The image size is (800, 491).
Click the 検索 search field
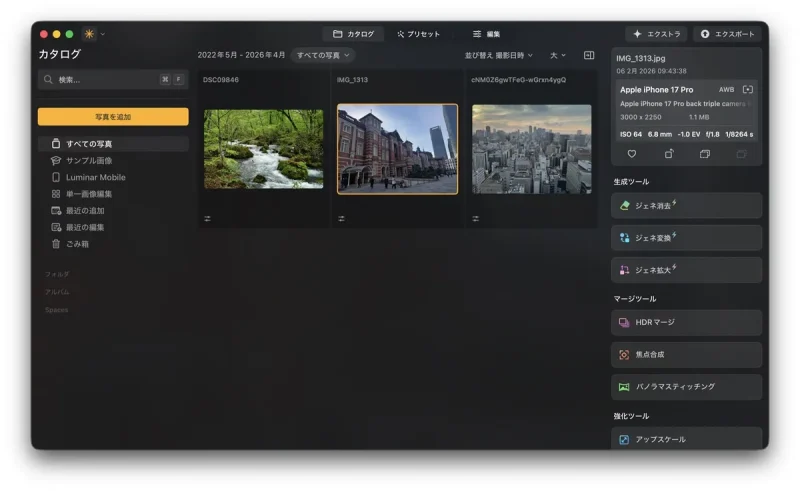tap(98, 79)
